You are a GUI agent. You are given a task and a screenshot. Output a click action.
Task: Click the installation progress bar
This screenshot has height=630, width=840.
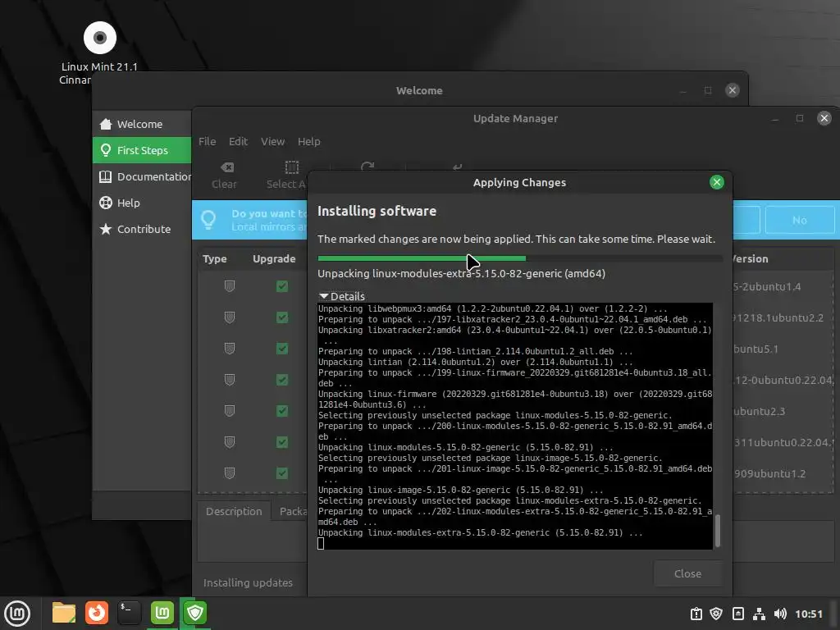(x=519, y=258)
